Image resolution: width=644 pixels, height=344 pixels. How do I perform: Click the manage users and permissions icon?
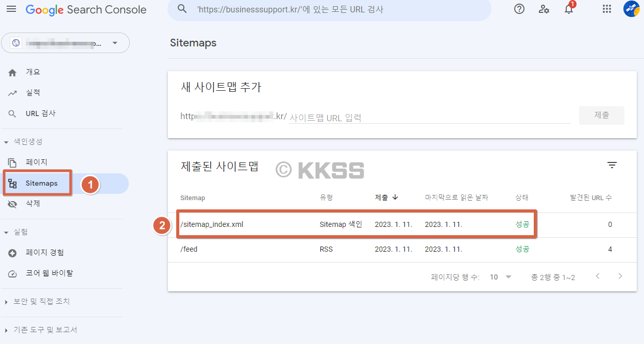[x=544, y=9]
